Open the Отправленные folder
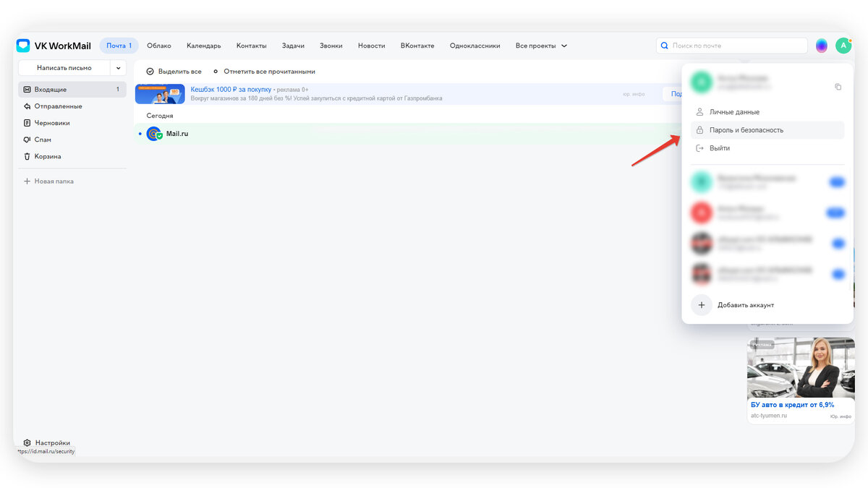 click(x=72, y=106)
